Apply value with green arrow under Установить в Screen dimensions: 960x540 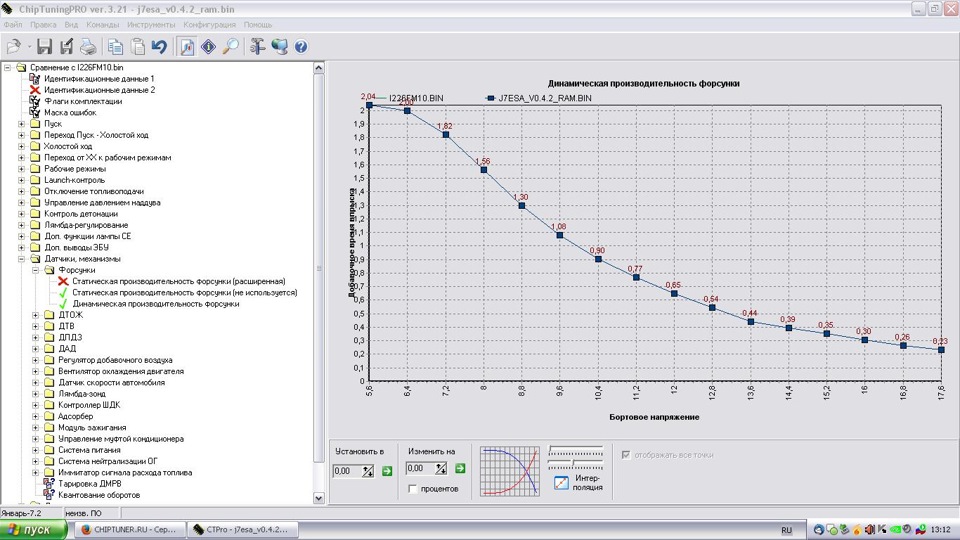click(387, 471)
